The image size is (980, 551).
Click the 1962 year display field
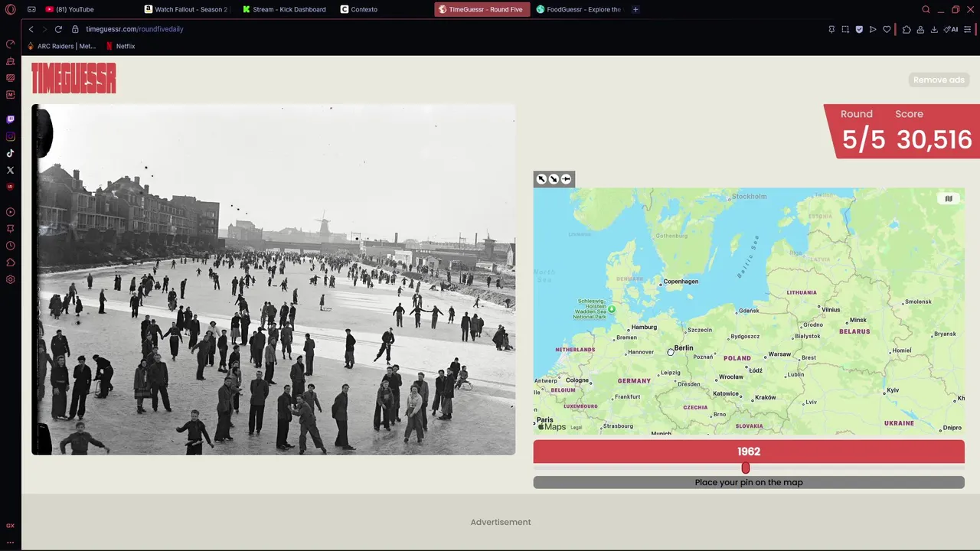pos(749,452)
